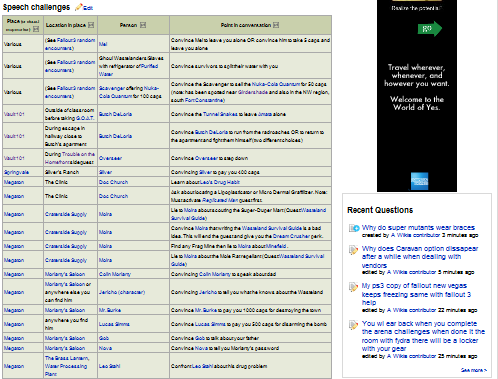This screenshot has width=498, height=379.
Task: Click the icon beside the super mutants braces question
Action: click(354, 228)
